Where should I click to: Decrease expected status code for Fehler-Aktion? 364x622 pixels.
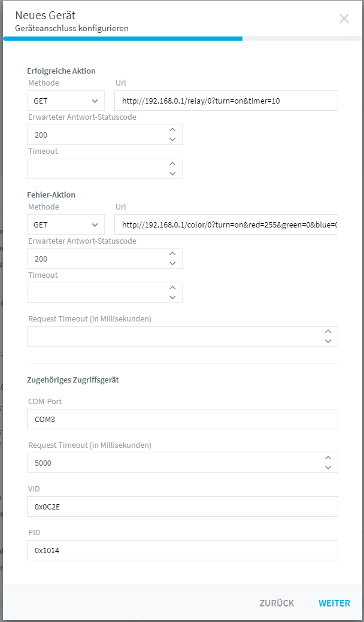(172, 263)
